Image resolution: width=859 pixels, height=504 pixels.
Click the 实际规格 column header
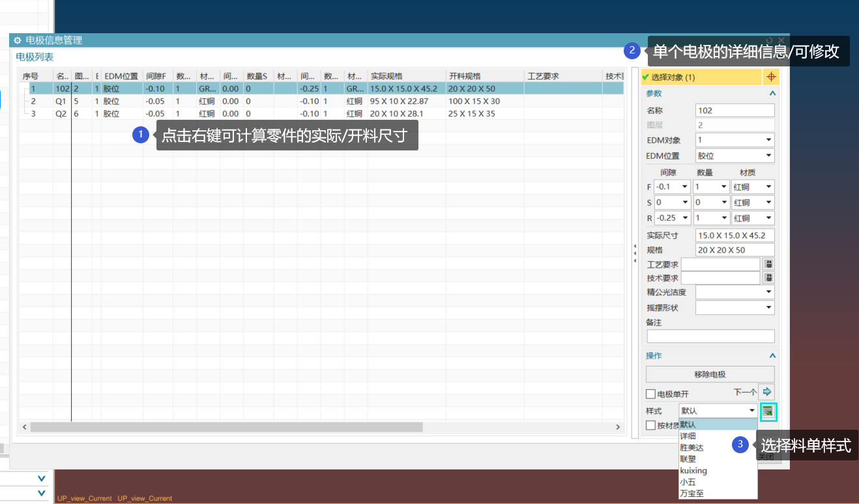point(407,76)
